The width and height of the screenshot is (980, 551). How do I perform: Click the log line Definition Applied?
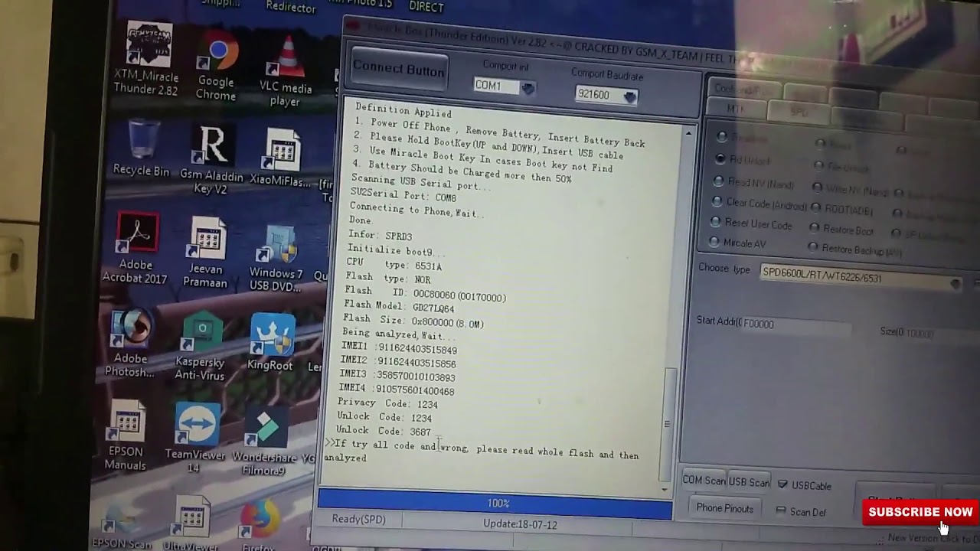pos(403,111)
